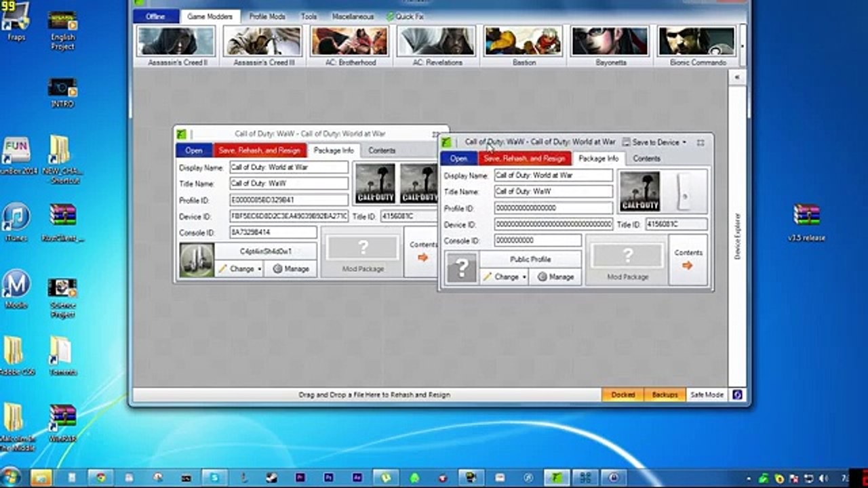The image size is (868, 488).
Task: Switch to Contents tab in the right window
Action: coord(646,159)
